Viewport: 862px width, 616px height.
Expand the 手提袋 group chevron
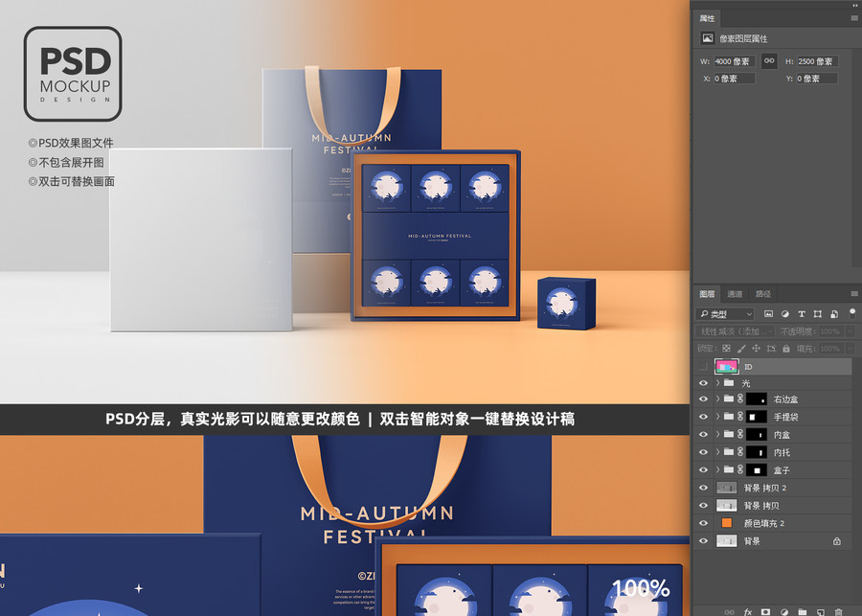(x=717, y=417)
